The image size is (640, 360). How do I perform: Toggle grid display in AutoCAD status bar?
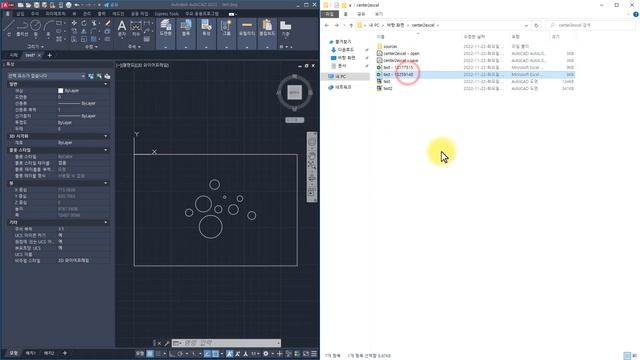150,353
